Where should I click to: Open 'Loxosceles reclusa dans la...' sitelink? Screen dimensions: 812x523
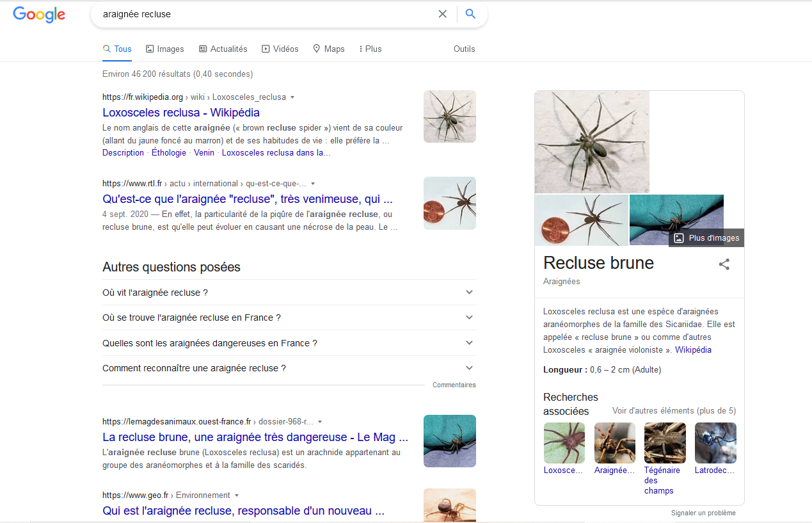click(x=276, y=153)
